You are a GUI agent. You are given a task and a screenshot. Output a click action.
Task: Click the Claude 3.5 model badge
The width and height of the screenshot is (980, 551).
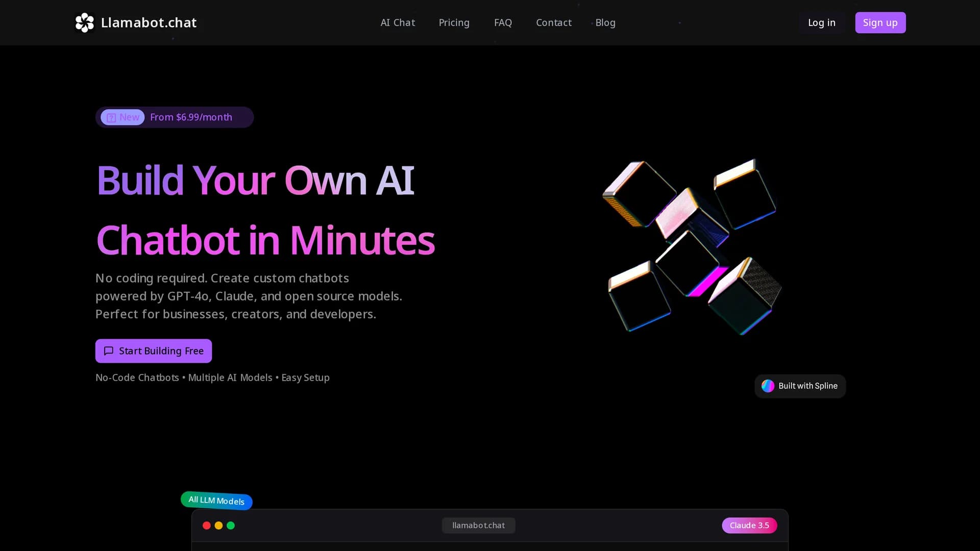[749, 525]
